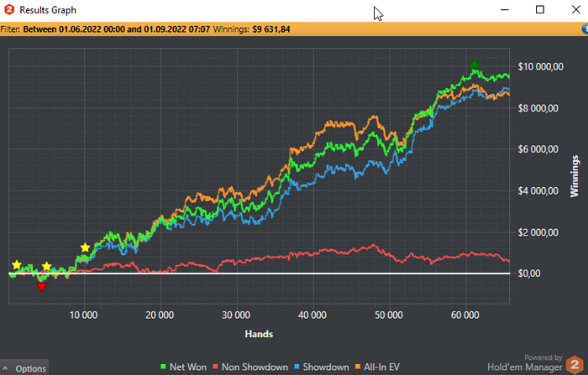The height and width of the screenshot is (375, 588).
Task: Click the $0,00 axis label
Action: [529, 273]
